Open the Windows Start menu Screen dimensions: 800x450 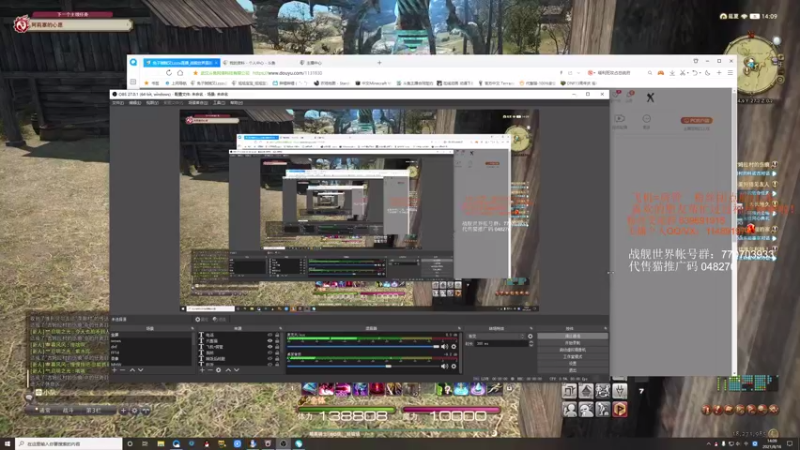pyautogui.click(x=7, y=444)
